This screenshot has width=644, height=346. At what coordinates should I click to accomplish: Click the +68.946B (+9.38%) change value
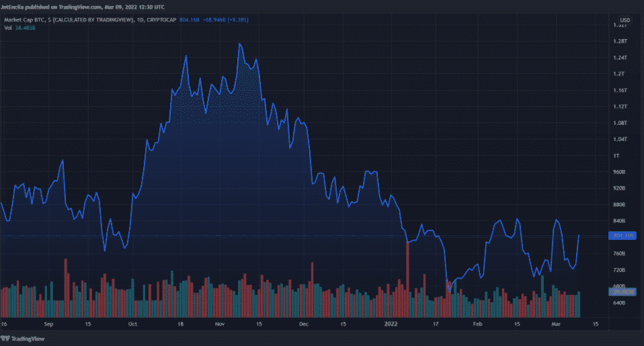pyautogui.click(x=225, y=19)
